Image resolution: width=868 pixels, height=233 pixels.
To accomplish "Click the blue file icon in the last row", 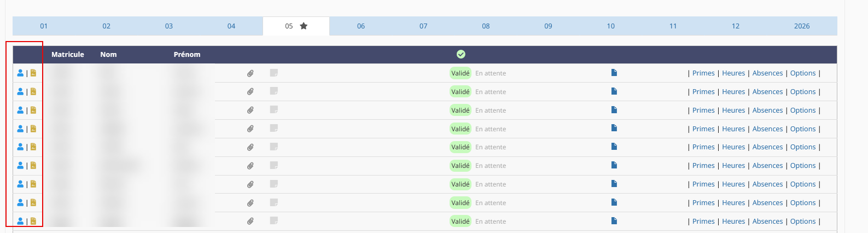I will pos(614,220).
